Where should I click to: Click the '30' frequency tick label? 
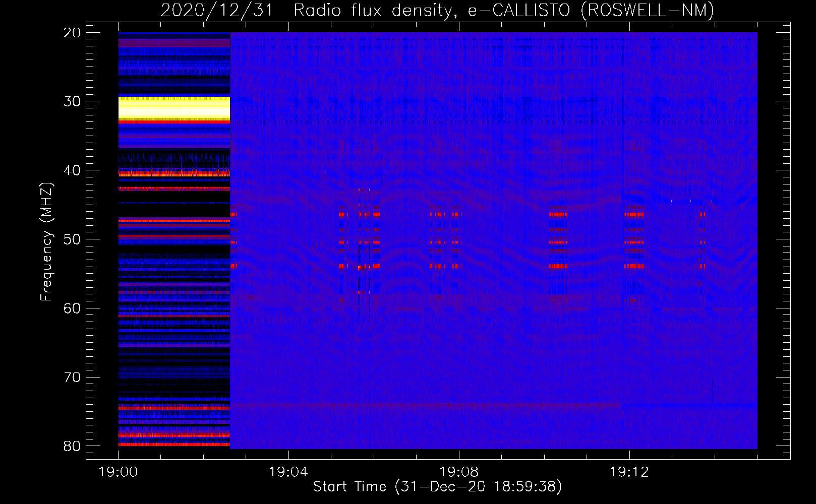tap(72, 101)
